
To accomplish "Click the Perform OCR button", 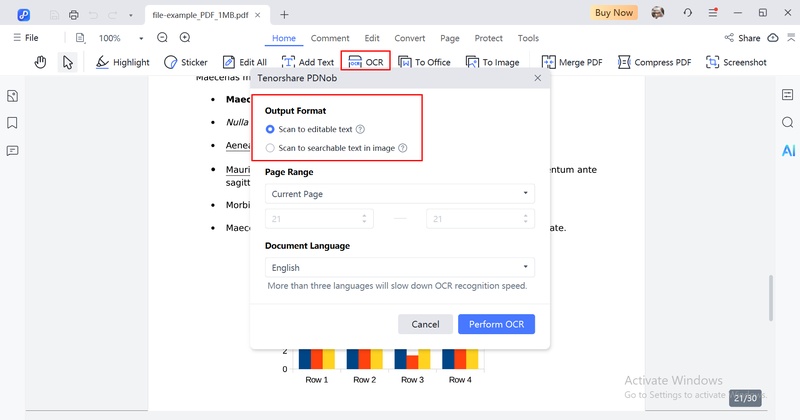I will [497, 324].
